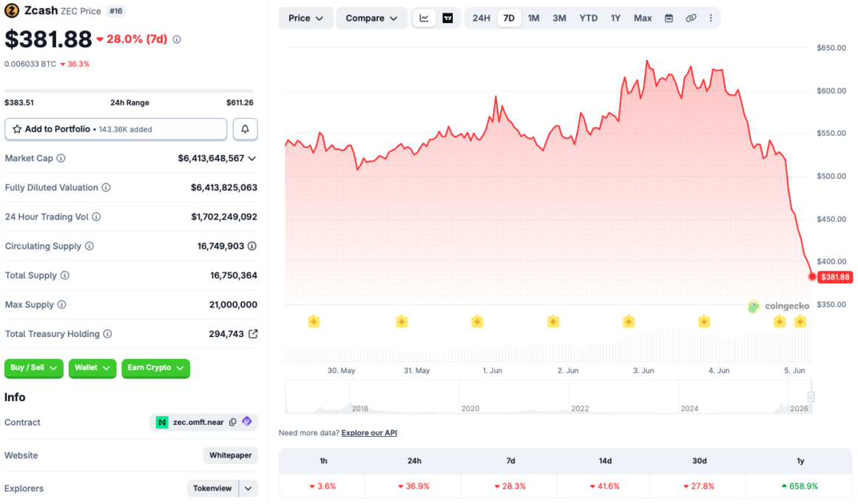Click the $6,413,648,567 market cap value

coord(212,159)
